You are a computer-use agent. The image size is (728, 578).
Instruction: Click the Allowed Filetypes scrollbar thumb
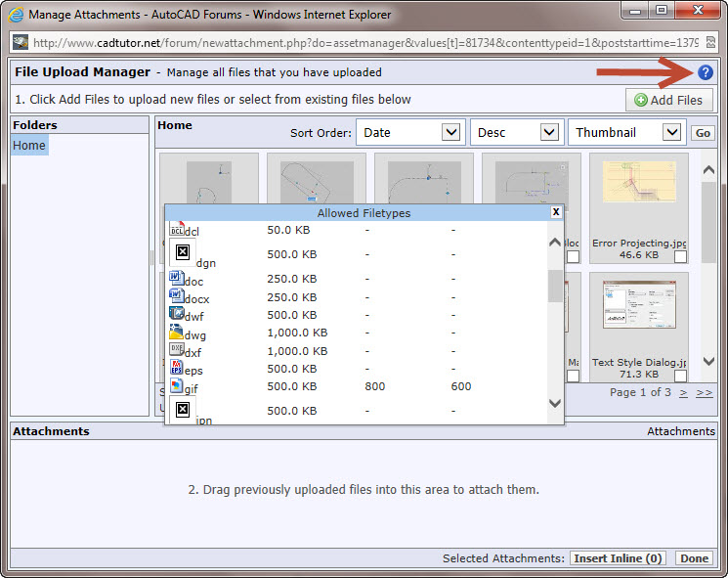(555, 286)
